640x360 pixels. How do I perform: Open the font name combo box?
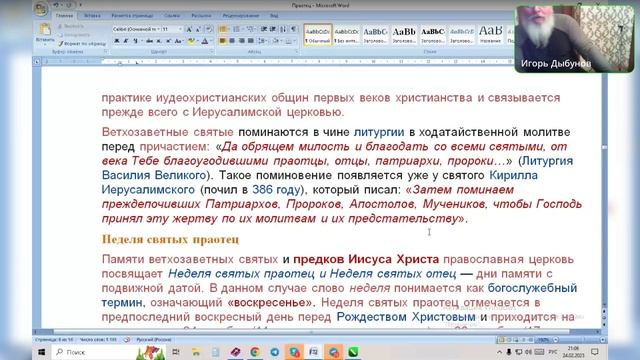pos(136,29)
